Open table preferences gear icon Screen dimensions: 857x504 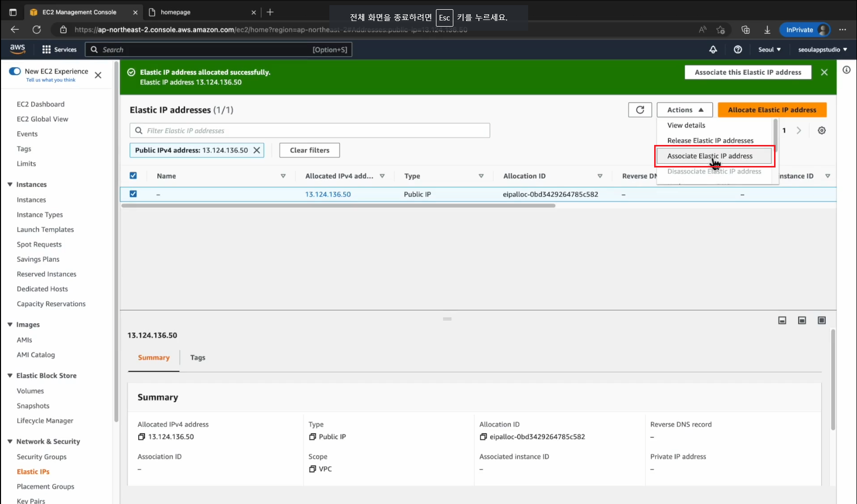pos(822,131)
